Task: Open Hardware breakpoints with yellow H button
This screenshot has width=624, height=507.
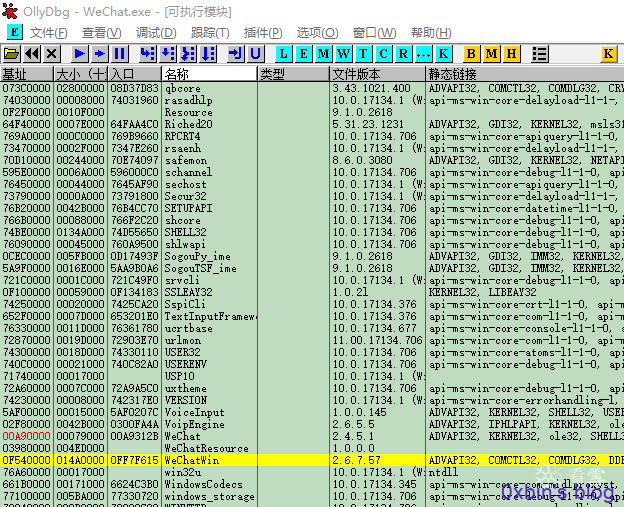Action: click(511, 54)
